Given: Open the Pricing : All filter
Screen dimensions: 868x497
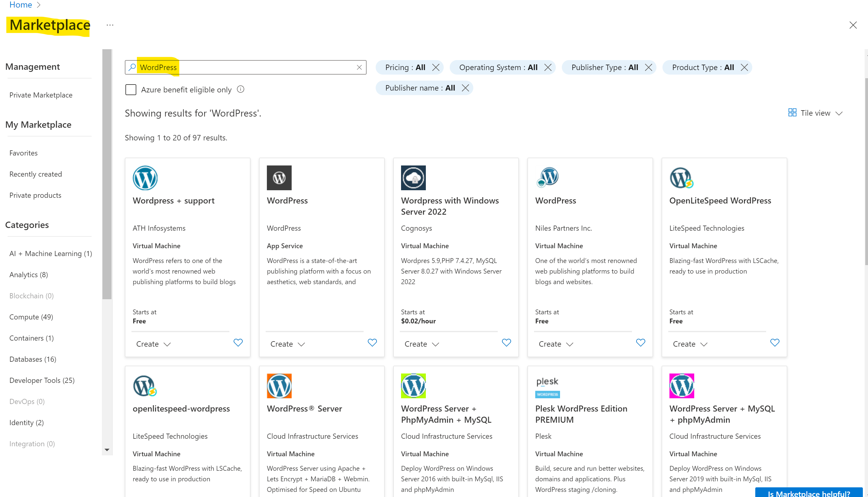Looking at the screenshot, I should 405,67.
